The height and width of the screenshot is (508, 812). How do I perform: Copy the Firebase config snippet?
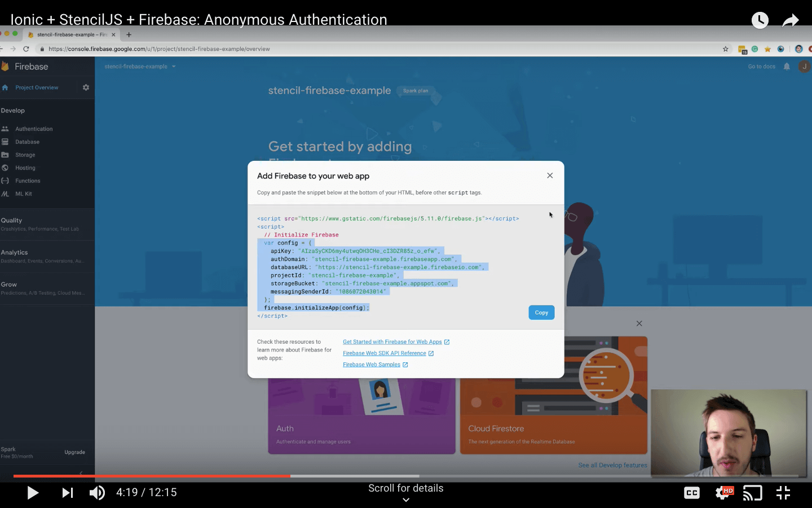tap(541, 313)
